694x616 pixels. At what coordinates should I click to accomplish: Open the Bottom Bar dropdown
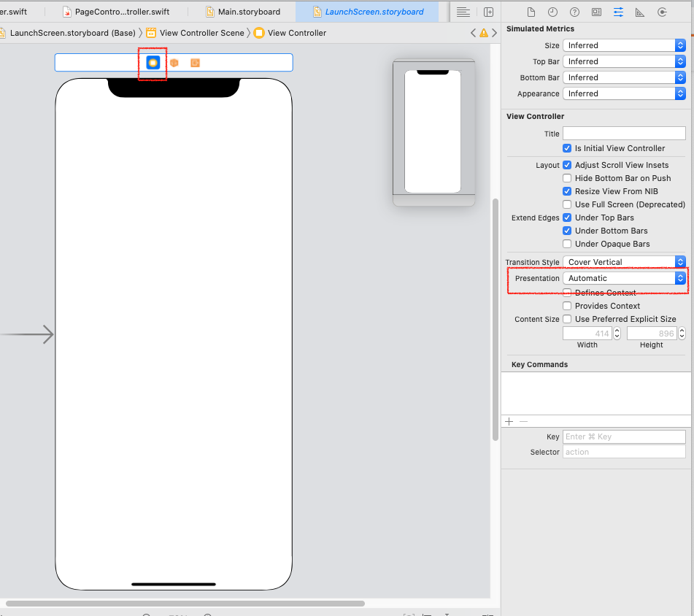(x=624, y=77)
